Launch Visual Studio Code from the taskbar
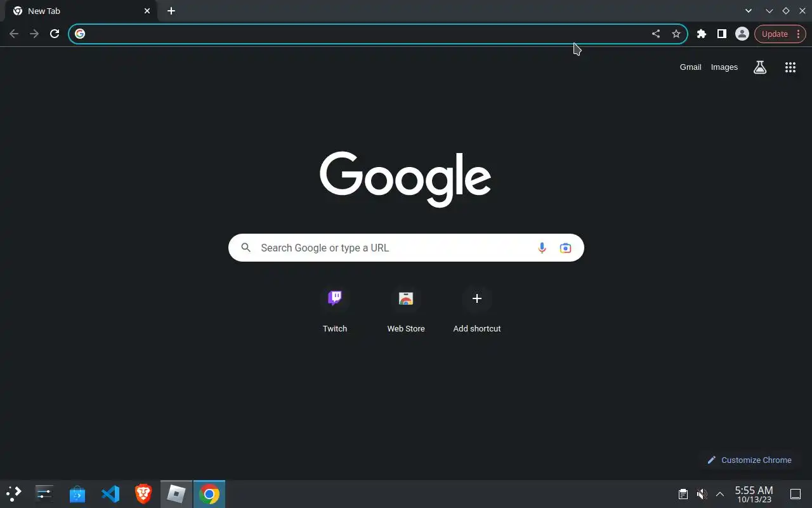 click(x=110, y=493)
